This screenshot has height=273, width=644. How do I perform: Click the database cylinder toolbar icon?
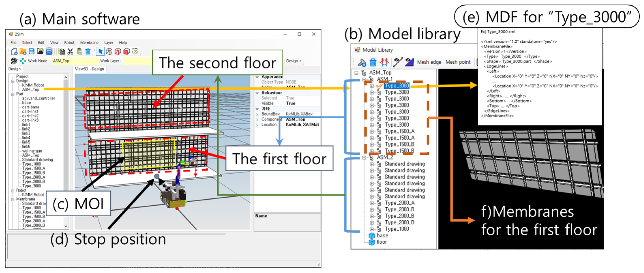tap(49, 52)
